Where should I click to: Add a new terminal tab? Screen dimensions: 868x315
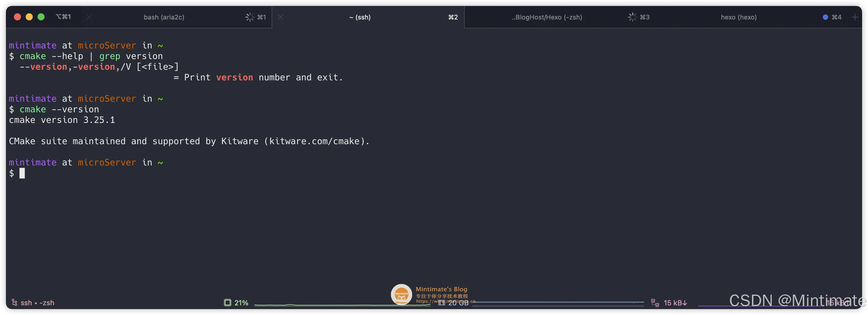(x=854, y=17)
